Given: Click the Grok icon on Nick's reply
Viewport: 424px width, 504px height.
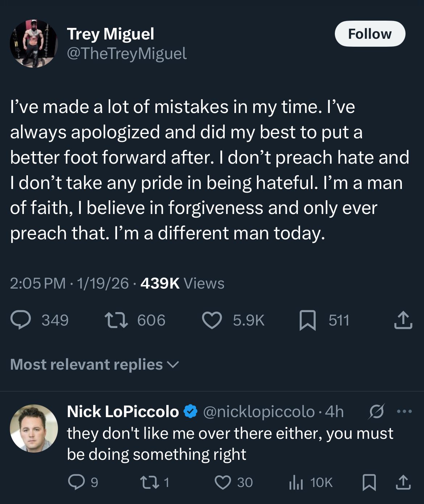Looking at the screenshot, I should coord(377,411).
